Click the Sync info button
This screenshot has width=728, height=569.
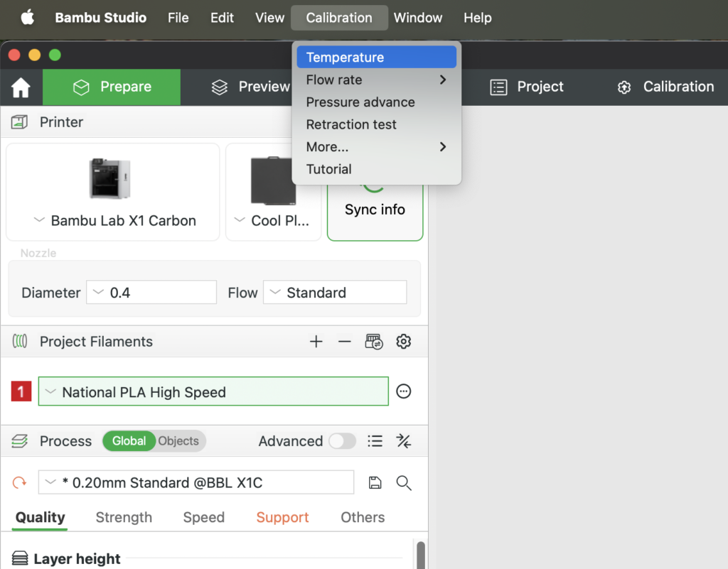pyautogui.click(x=375, y=210)
